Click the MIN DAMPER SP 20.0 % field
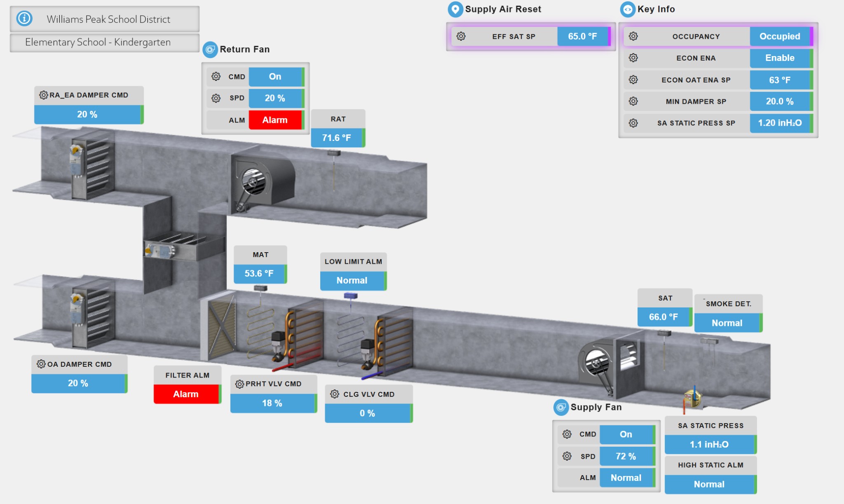Viewport: 844px width, 504px height. tap(780, 101)
